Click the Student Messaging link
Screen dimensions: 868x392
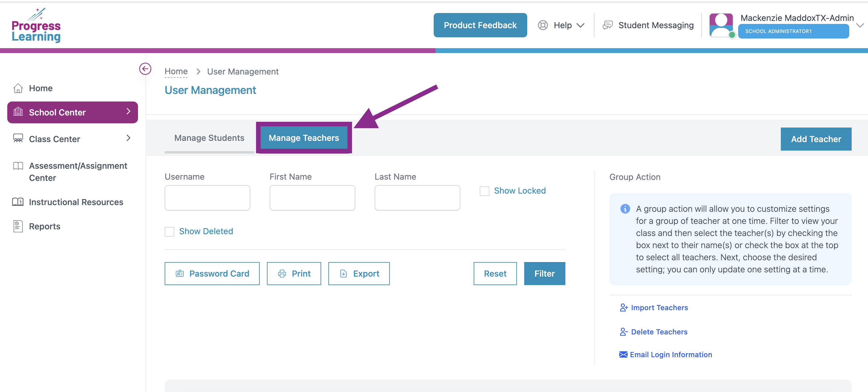tap(656, 25)
